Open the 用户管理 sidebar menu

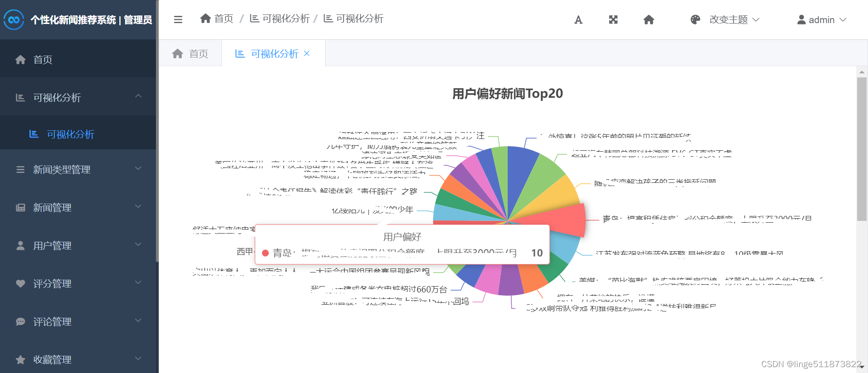[x=78, y=245]
